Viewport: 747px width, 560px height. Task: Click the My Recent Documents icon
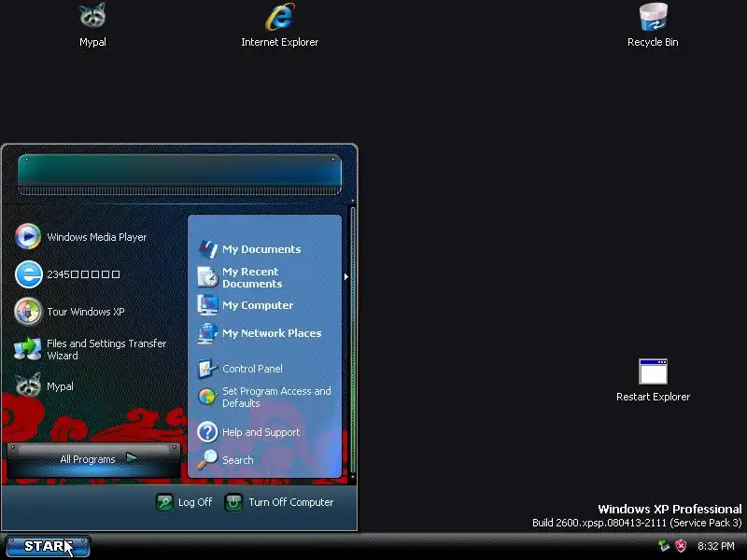[207, 277]
